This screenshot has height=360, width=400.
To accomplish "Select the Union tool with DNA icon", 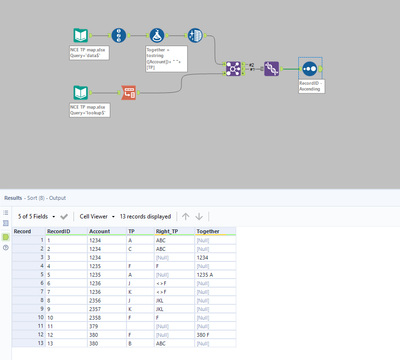I will tap(272, 69).
